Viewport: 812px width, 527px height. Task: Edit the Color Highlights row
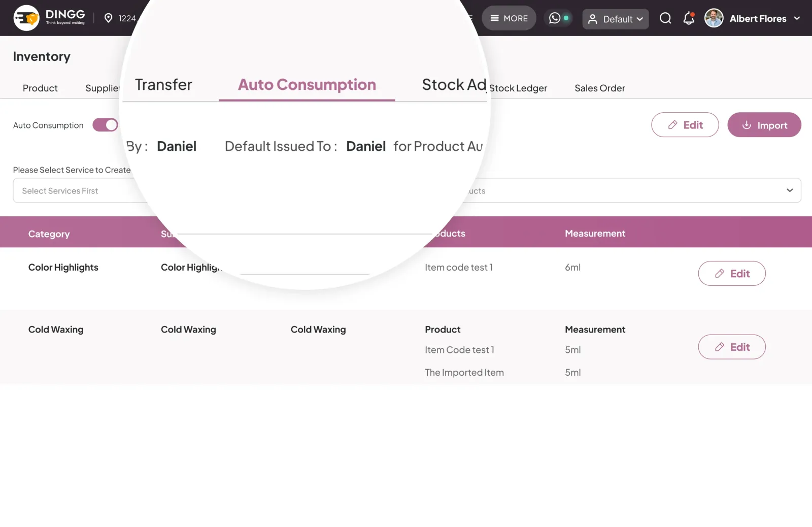click(731, 273)
